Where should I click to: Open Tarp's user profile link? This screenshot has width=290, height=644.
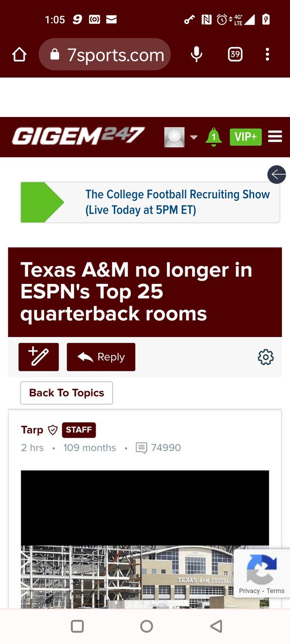point(32,430)
